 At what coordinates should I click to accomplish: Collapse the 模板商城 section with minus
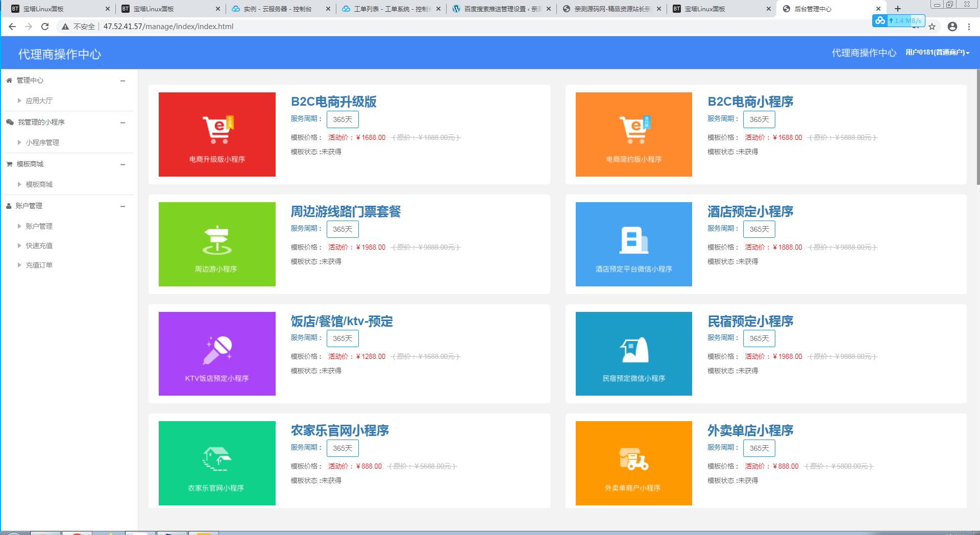point(123,164)
